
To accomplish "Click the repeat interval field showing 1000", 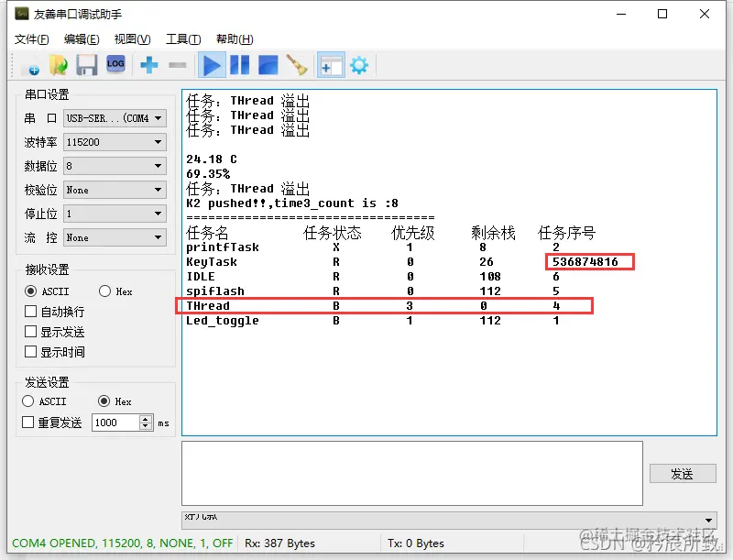I will pyautogui.click(x=115, y=423).
